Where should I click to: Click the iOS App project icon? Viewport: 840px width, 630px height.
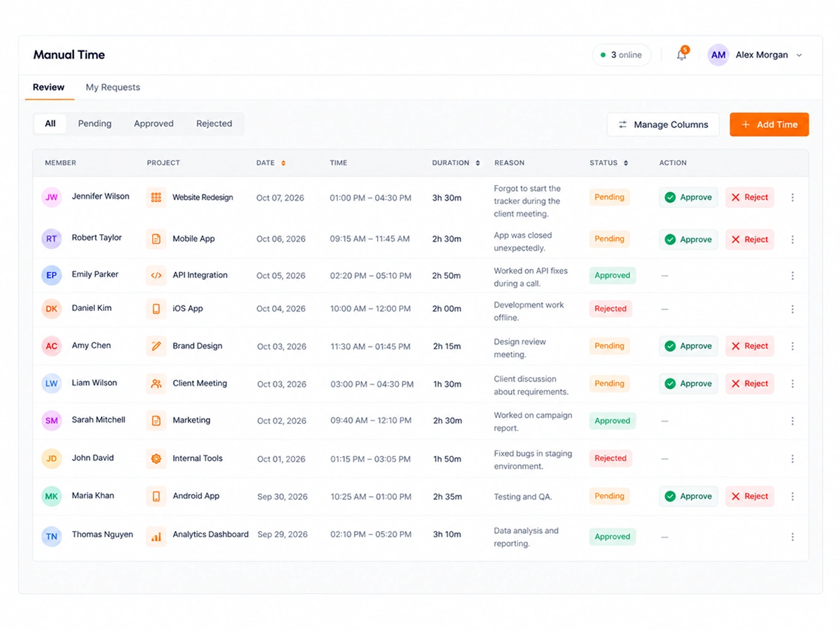point(156,309)
